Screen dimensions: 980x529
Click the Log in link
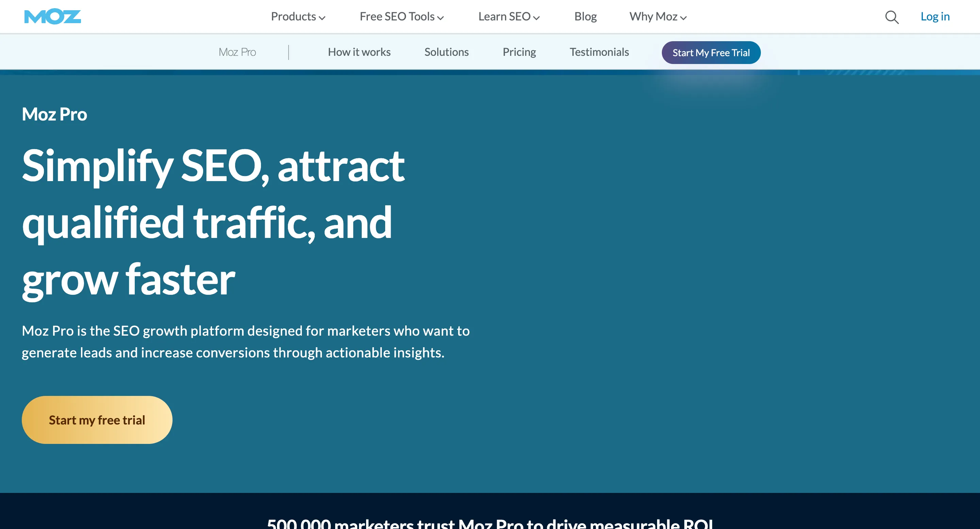click(x=935, y=17)
